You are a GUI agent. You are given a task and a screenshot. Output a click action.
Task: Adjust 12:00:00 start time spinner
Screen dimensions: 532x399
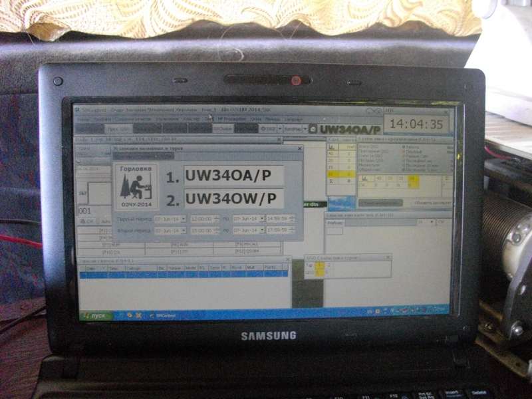216,219
